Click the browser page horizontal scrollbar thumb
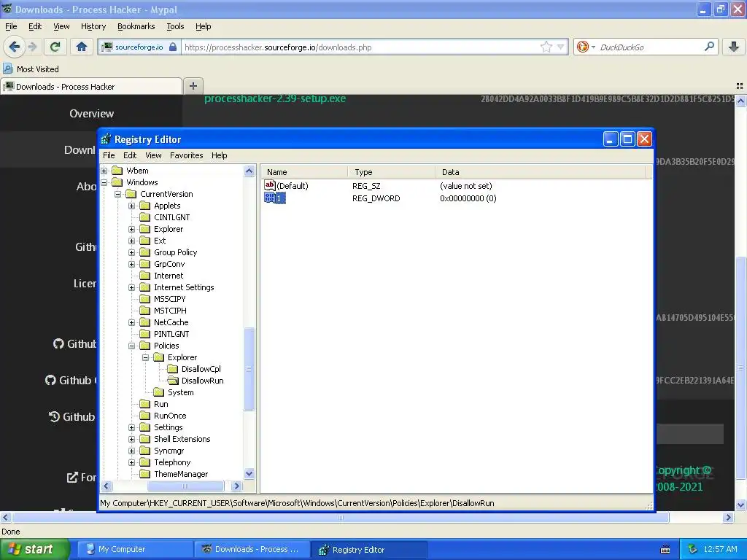Screen dimensions: 747x560 coord(341,518)
